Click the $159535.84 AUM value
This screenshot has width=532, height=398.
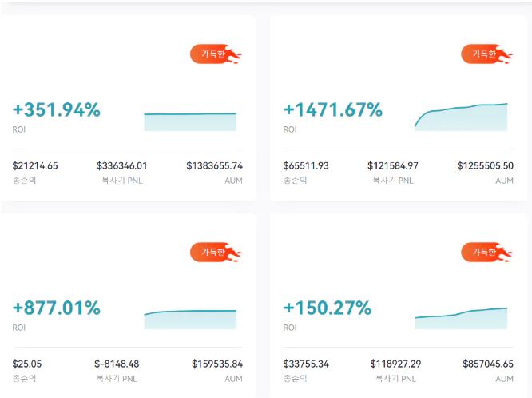[217, 364]
